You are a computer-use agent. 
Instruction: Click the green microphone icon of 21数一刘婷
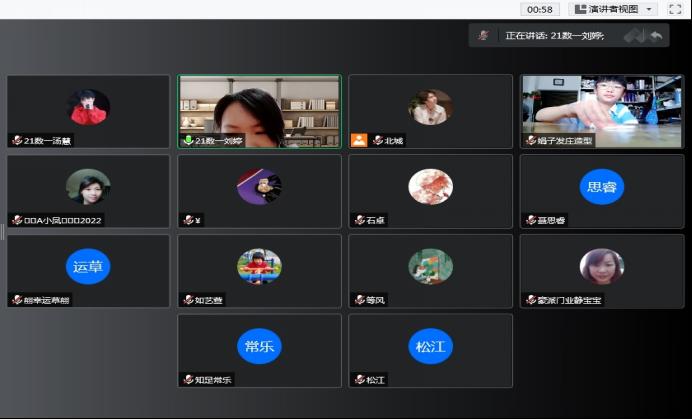coord(187,141)
